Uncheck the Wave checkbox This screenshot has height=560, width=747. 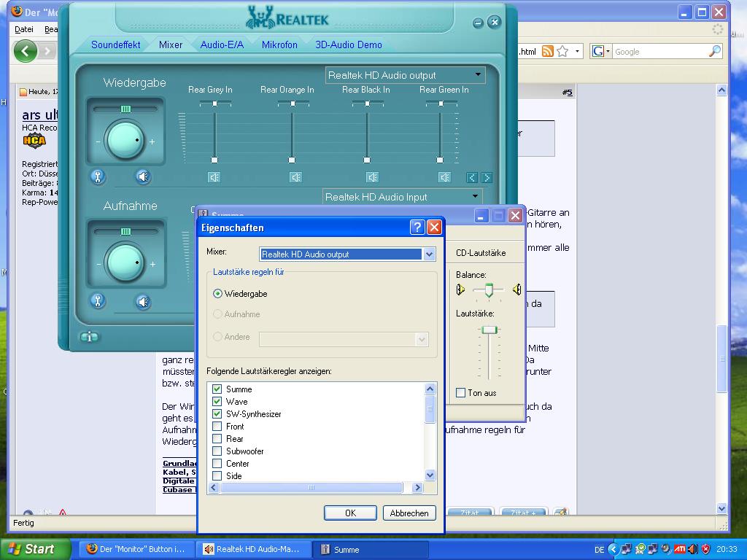pyautogui.click(x=217, y=402)
